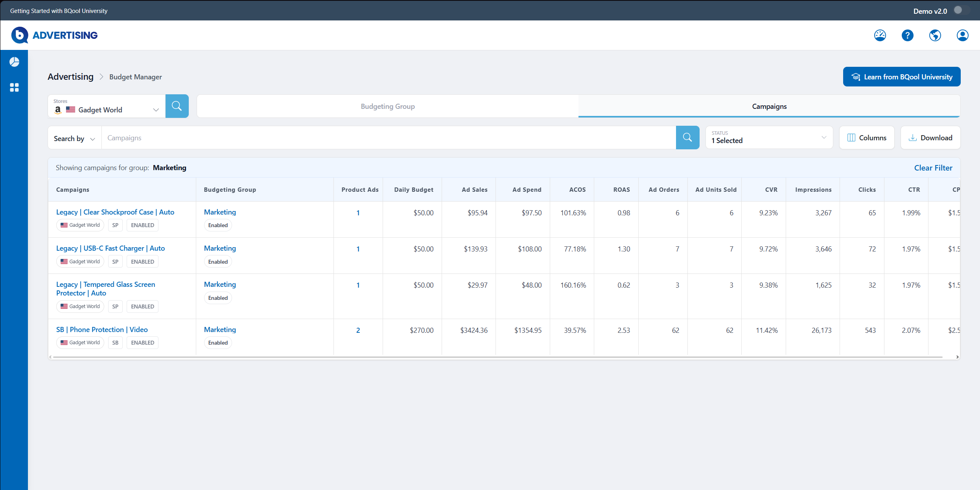Viewport: 980px width, 490px height.
Task: Click the store search magnifier button
Action: 177,106
